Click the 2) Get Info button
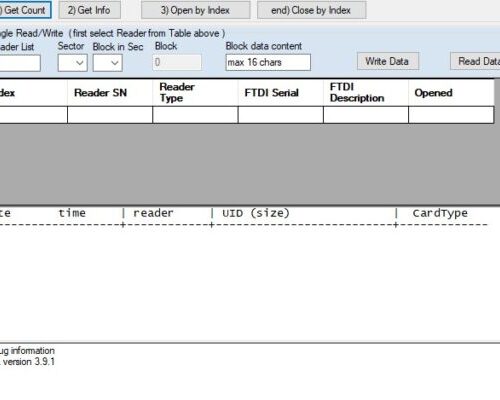Screen dimensions: 500x400 (89, 10)
